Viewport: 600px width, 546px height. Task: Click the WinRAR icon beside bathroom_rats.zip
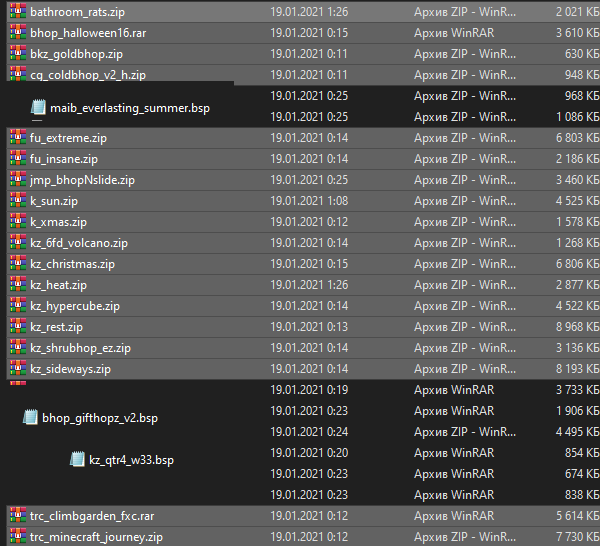(x=18, y=11)
